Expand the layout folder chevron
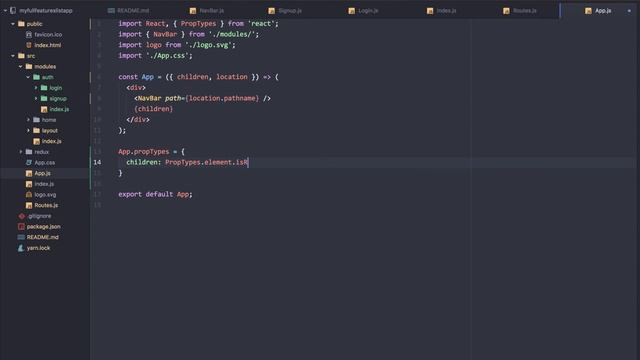This screenshot has width=640, height=360. (28, 131)
